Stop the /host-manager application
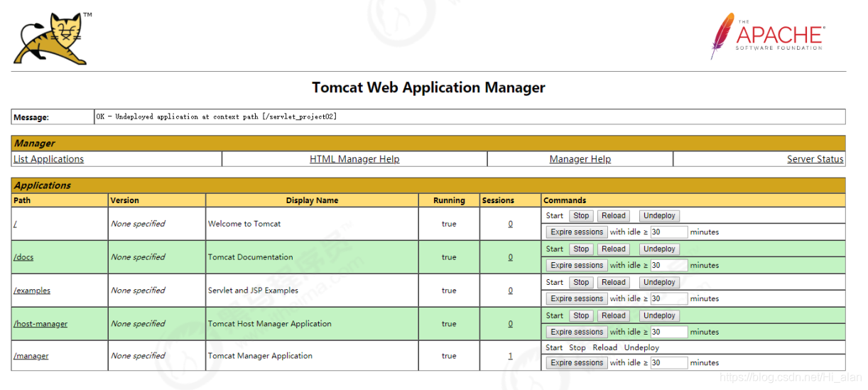868x390 pixels. click(x=581, y=316)
